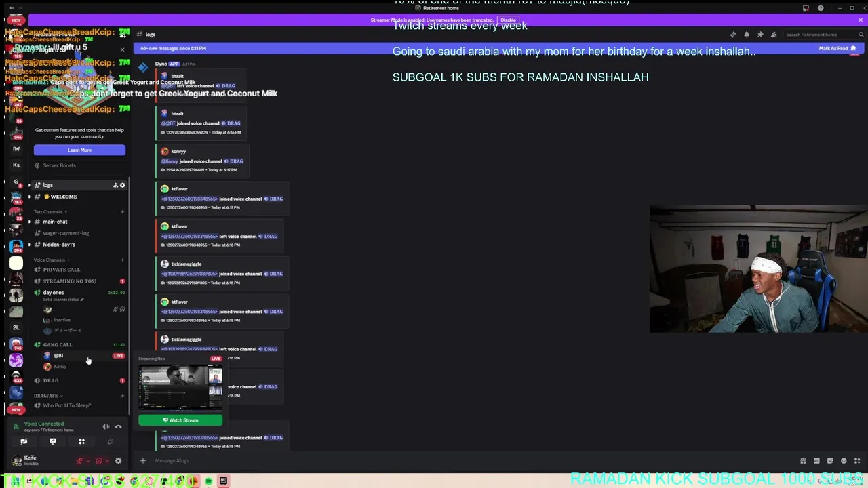Dismiss the purple Streamer Mode banner
The height and width of the screenshot is (488, 868).
pyautogui.click(x=861, y=20)
